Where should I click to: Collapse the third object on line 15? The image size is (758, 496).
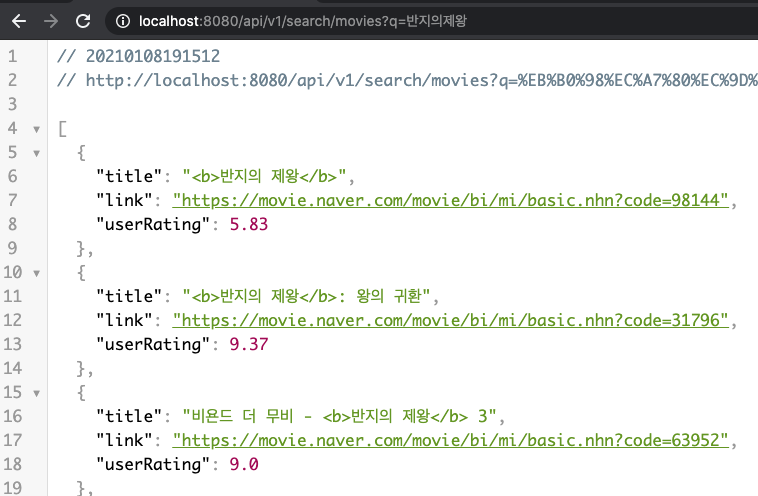(x=36, y=393)
